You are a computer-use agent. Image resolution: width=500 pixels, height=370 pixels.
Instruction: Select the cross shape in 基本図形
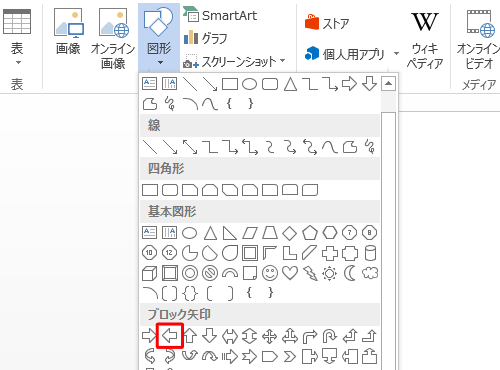[330, 253]
